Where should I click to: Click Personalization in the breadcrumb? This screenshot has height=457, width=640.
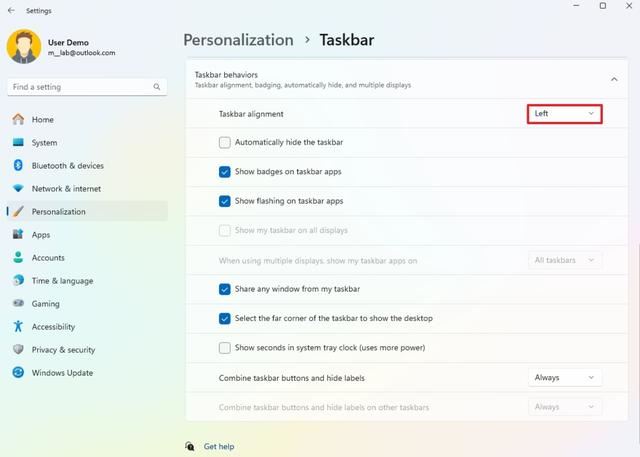coord(238,41)
